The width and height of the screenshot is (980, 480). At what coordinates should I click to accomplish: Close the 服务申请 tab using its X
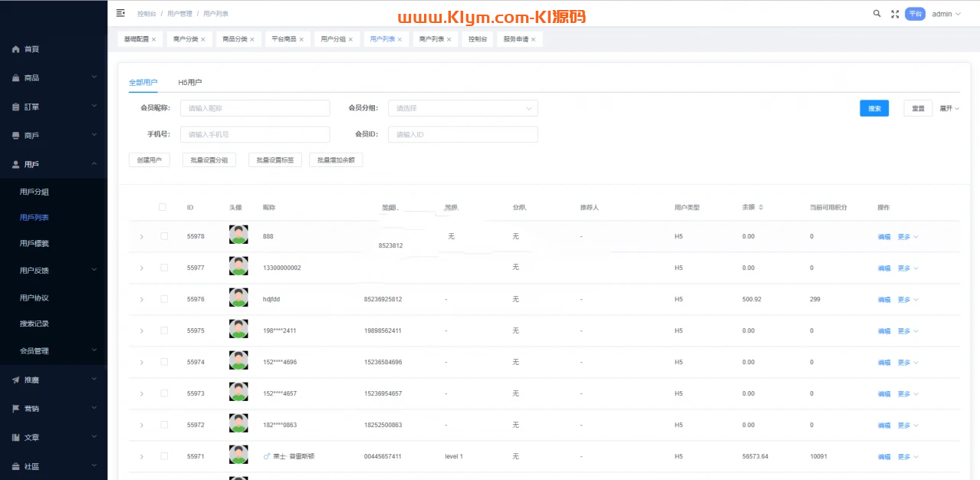pyautogui.click(x=533, y=39)
